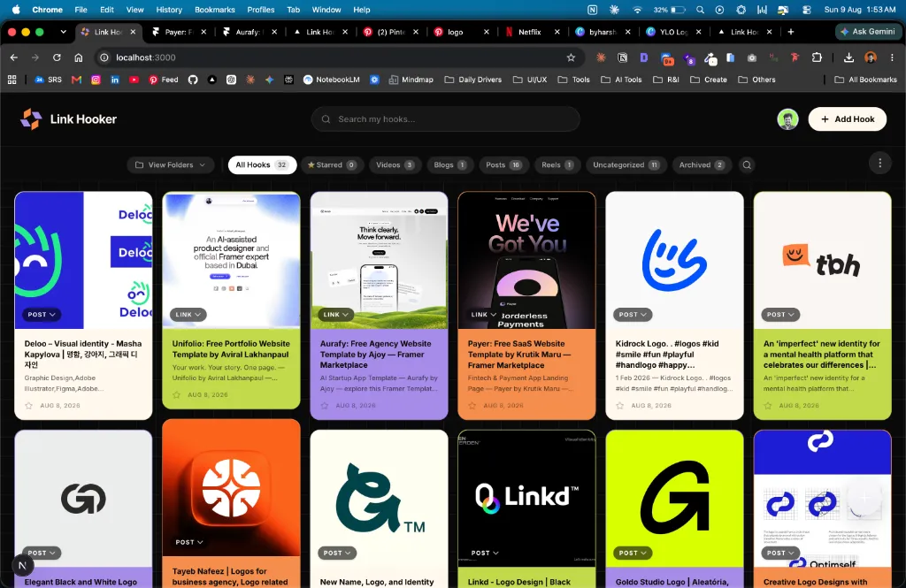
Task: Expand the View Folders dropdown
Action: [171, 165]
